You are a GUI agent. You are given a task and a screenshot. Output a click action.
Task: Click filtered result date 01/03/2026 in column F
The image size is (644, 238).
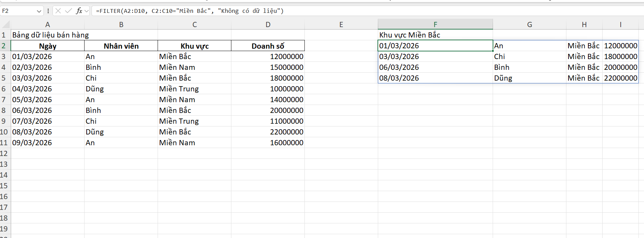pos(435,46)
